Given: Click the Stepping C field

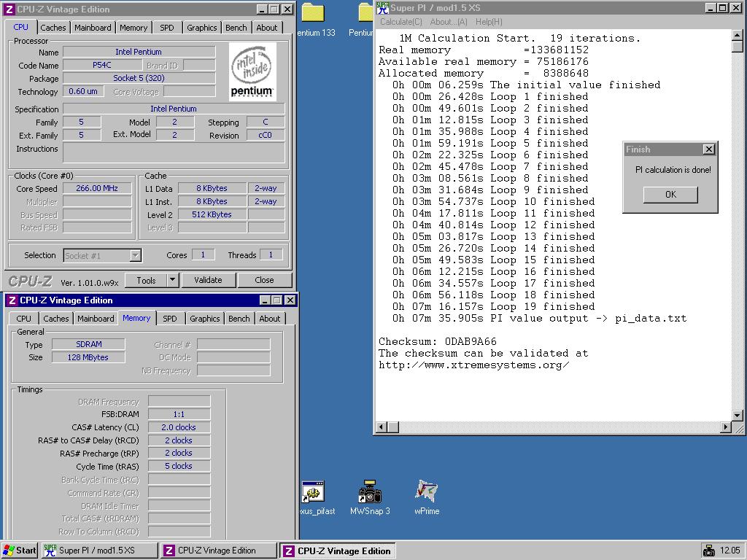Looking at the screenshot, I should coord(266,122).
